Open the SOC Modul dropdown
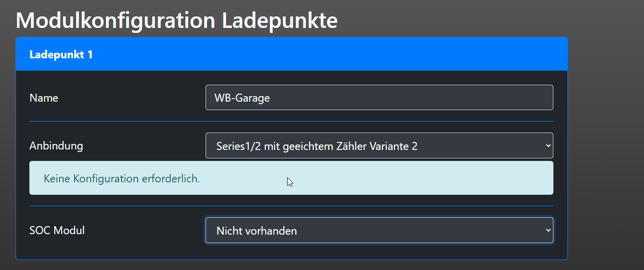This screenshot has height=270, width=644. [378, 231]
